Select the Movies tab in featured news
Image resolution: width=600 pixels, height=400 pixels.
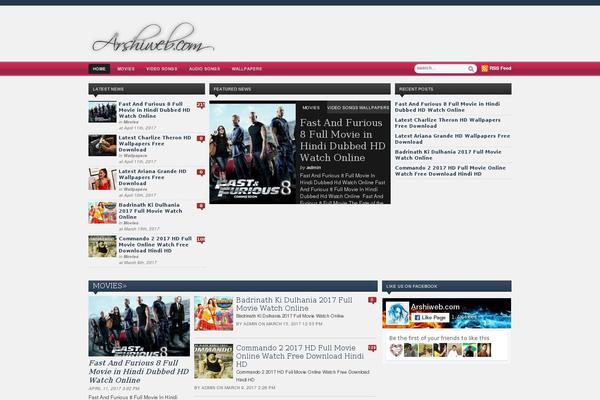click(311, 108)
